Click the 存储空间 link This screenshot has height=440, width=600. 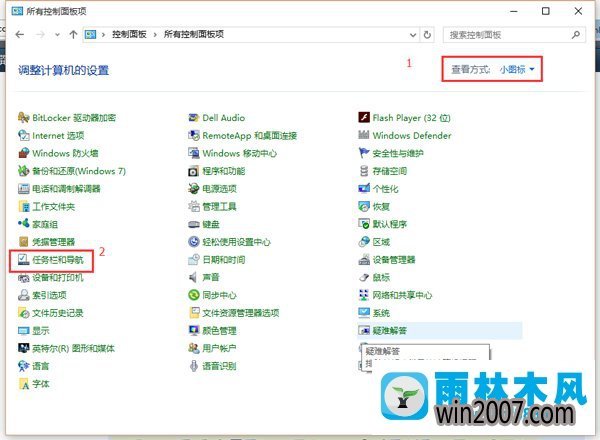point(390,171)
